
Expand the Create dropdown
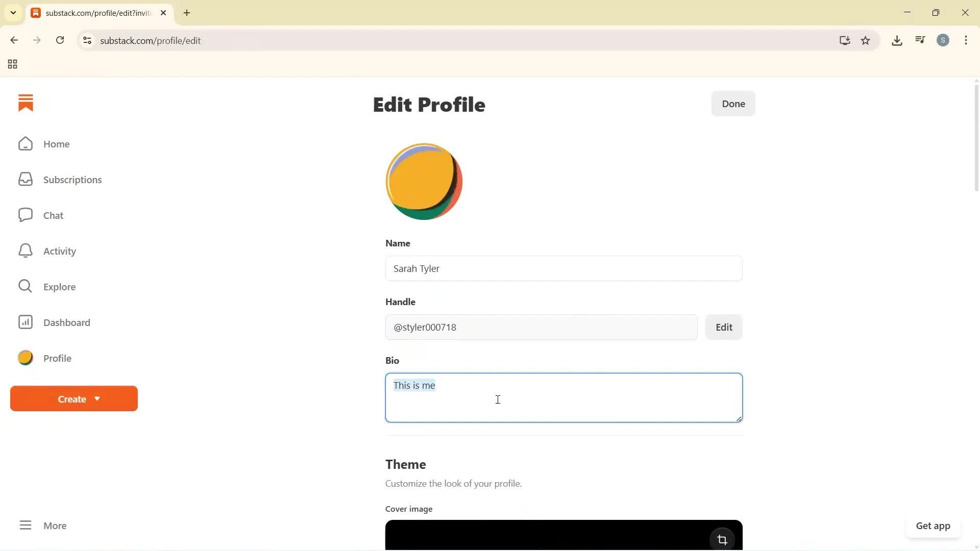click(x=73, y=398)
